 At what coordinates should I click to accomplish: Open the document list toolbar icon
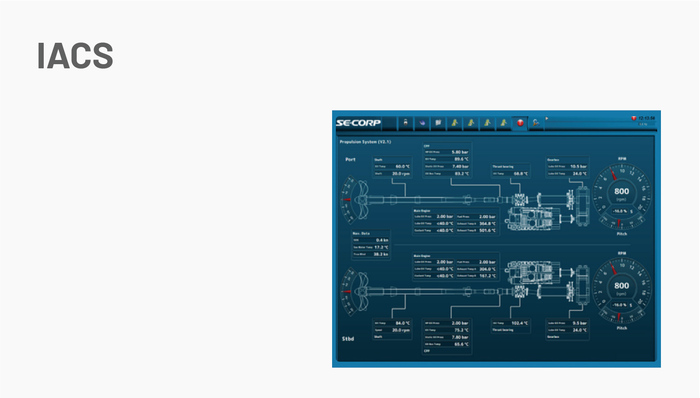tap(438, 122)
